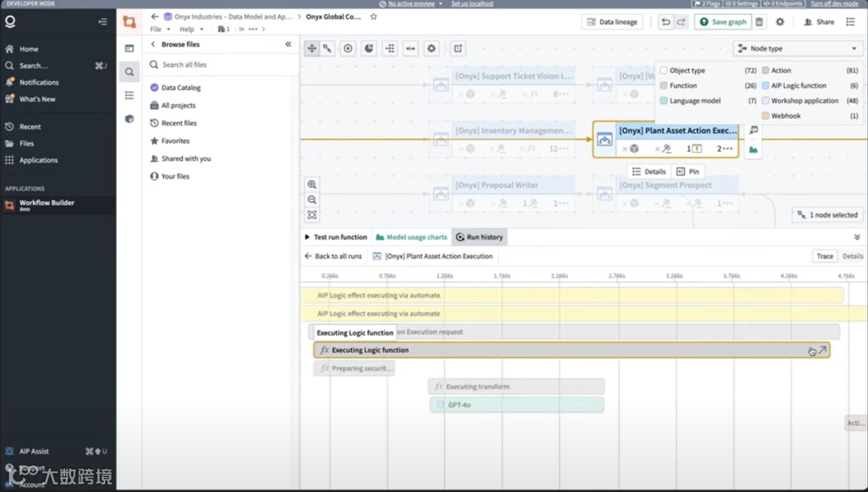Toggle the Function node type filter
Image resolution: width=868 pixels, height=492 pixels.
point(664,86)
